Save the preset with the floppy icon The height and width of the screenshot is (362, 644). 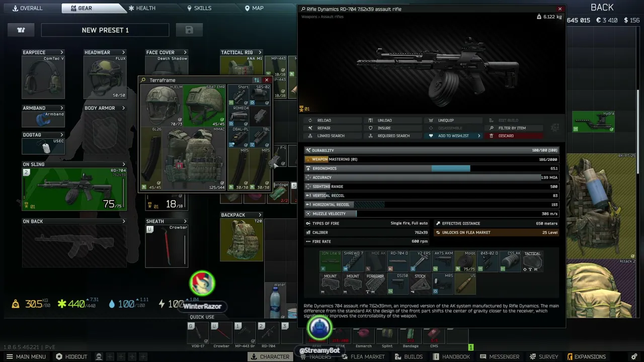coord(189,30)
